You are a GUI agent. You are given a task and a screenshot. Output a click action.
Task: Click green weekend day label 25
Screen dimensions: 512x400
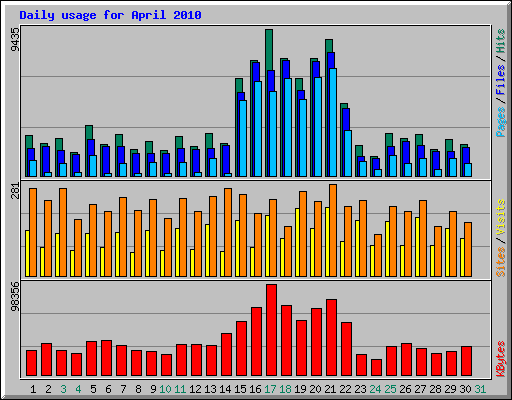pyautogui.click(x=390, y=389)
